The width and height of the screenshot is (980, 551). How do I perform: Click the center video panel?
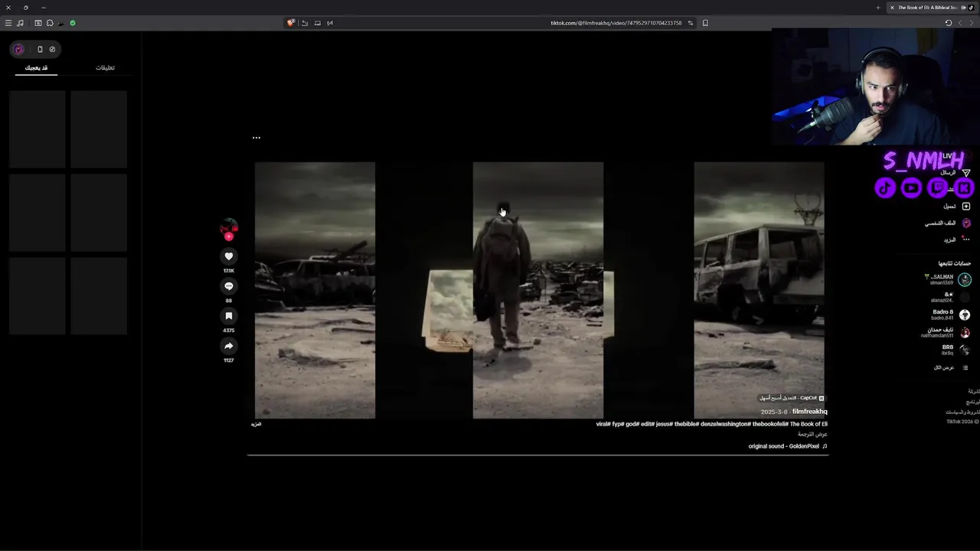pyautogui.click(x=538, y=290)
